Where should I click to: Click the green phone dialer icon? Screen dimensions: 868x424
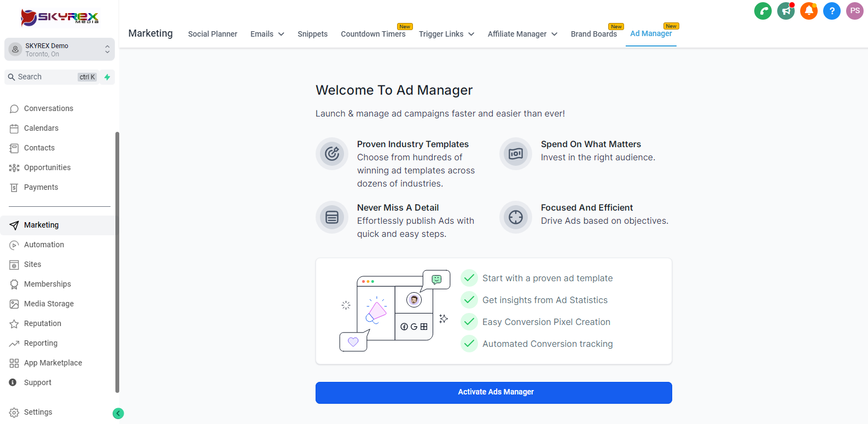click(763, 11)
